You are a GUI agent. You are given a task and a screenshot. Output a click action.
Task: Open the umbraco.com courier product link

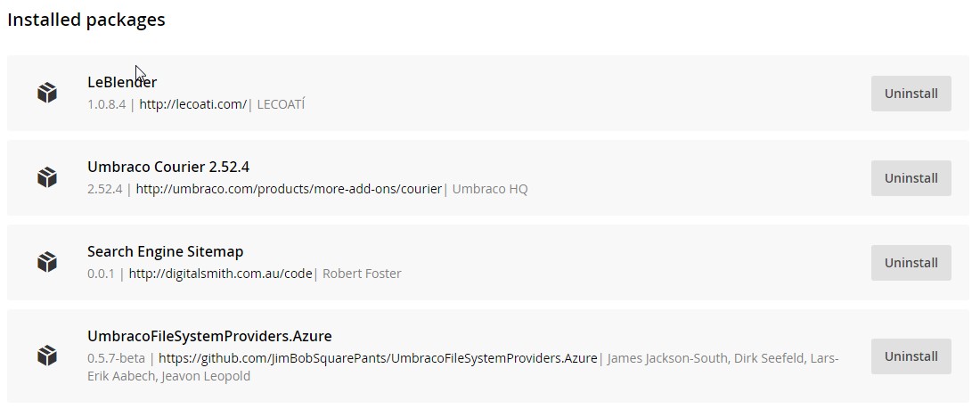coord(289,189)
